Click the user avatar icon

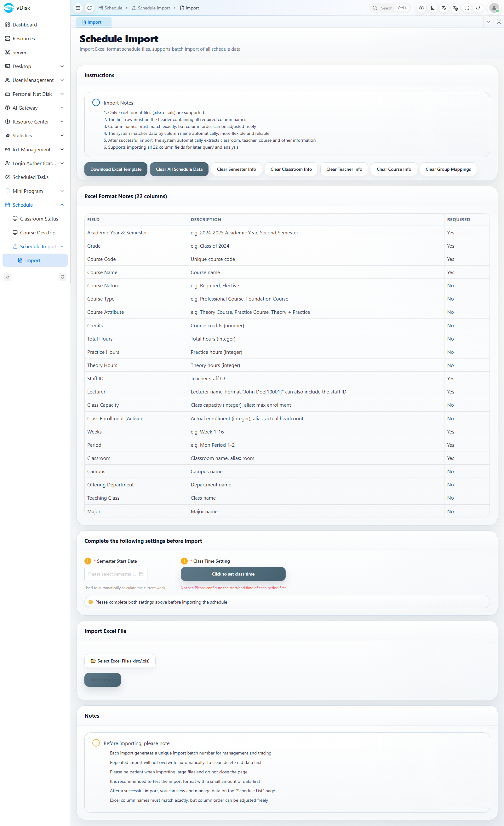[x=494, y=8]
